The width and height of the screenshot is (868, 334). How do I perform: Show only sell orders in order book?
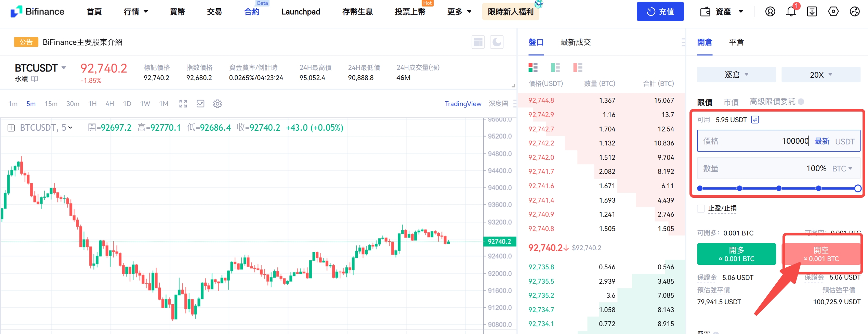click(578, 67)
